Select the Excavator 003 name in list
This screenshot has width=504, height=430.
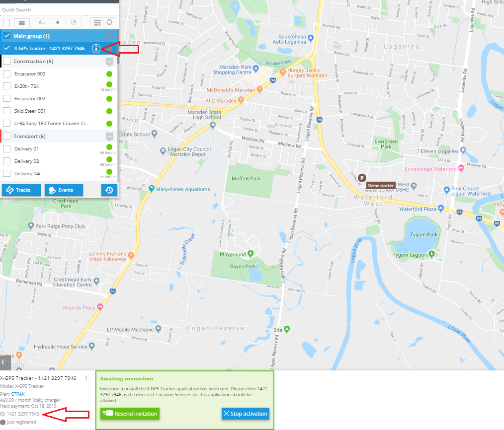point(30,74)
